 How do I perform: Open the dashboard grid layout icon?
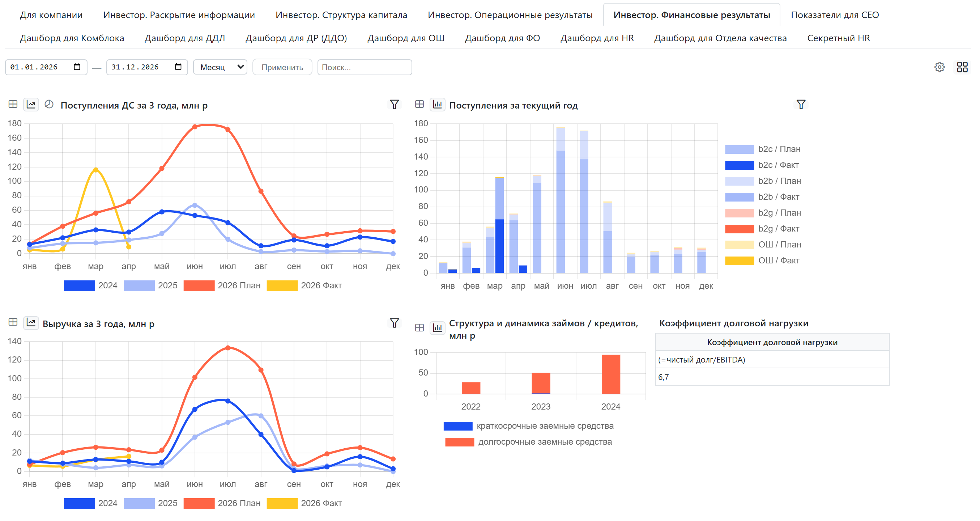coord(962,67)
